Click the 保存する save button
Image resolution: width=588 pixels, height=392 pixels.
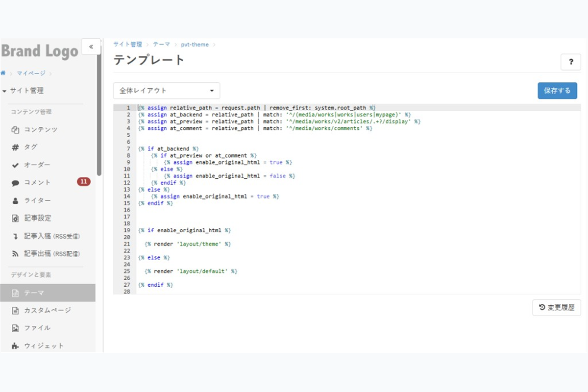[557, 91]
